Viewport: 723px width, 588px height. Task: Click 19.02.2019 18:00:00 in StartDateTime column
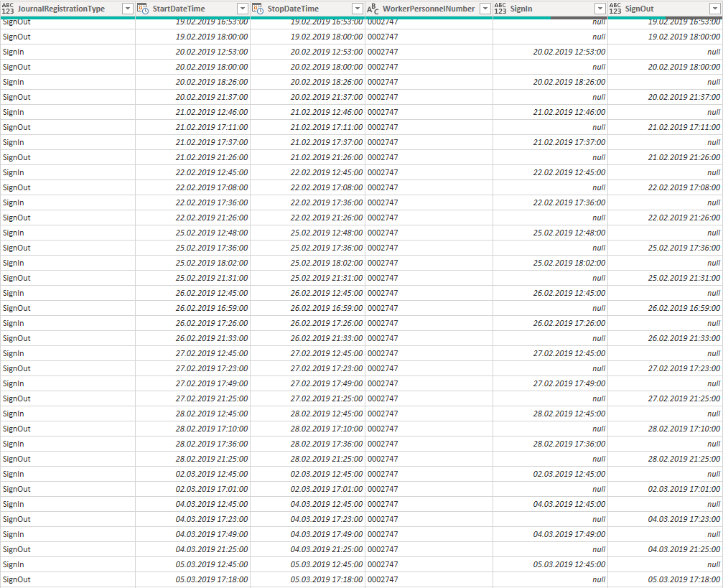pos(212,37)
